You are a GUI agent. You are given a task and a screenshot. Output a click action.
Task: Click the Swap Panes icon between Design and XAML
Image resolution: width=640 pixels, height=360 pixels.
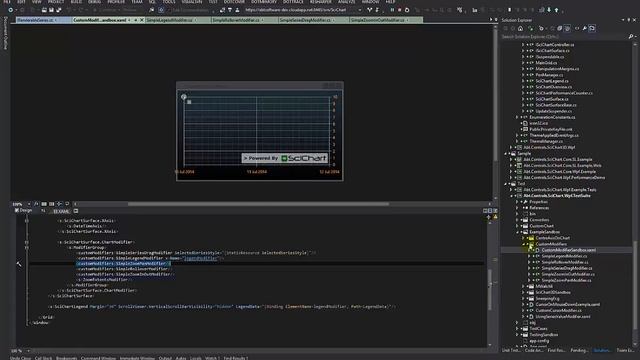[43, 211]
